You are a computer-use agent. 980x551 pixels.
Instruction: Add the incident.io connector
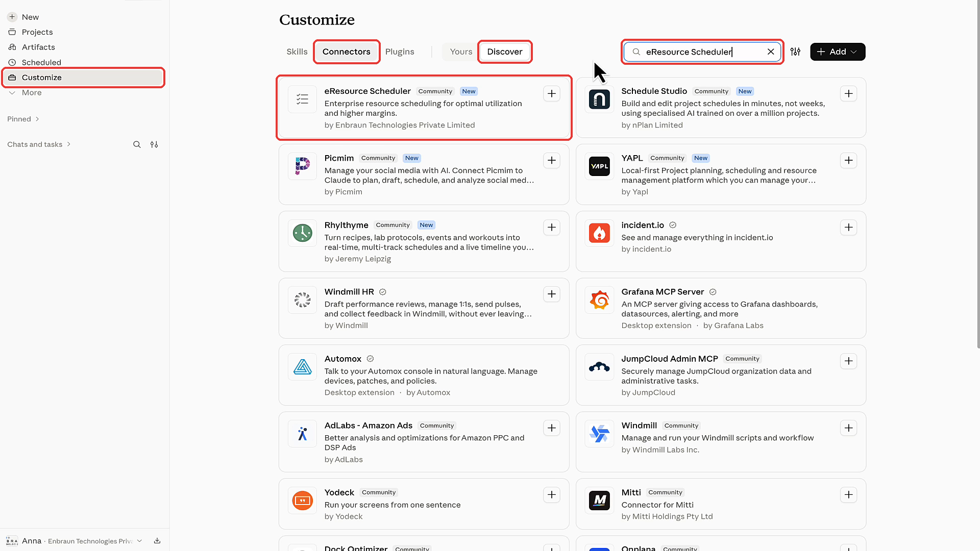pos(848,228)
